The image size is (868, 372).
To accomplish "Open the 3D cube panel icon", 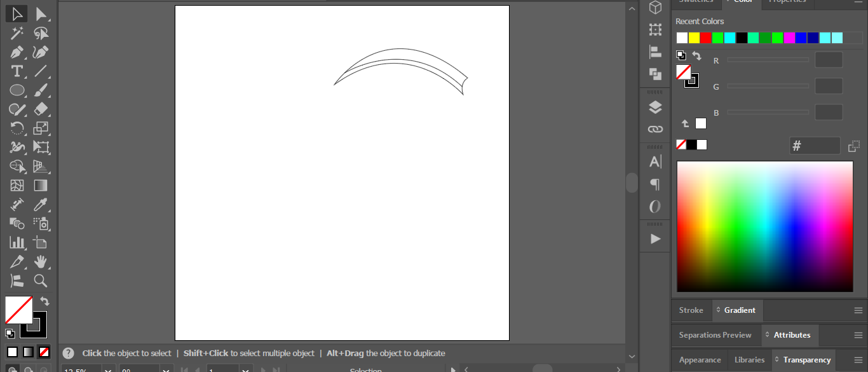I will coord(655,8).
